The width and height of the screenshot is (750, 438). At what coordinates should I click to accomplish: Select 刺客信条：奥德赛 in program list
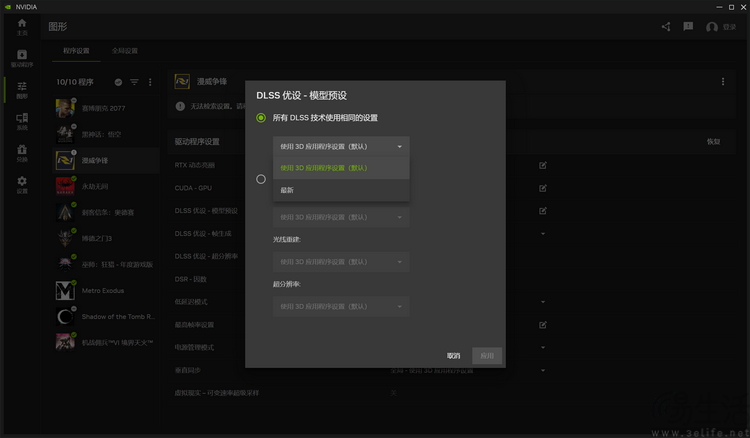(106, 212)
